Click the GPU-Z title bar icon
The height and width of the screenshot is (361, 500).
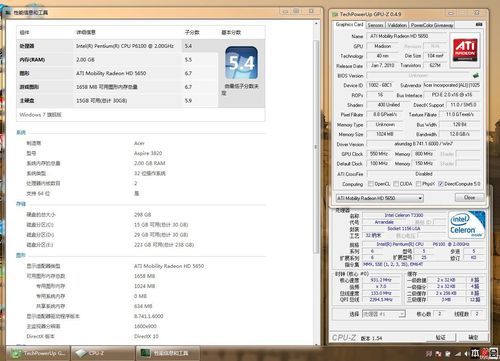click(x=335, y=14)
